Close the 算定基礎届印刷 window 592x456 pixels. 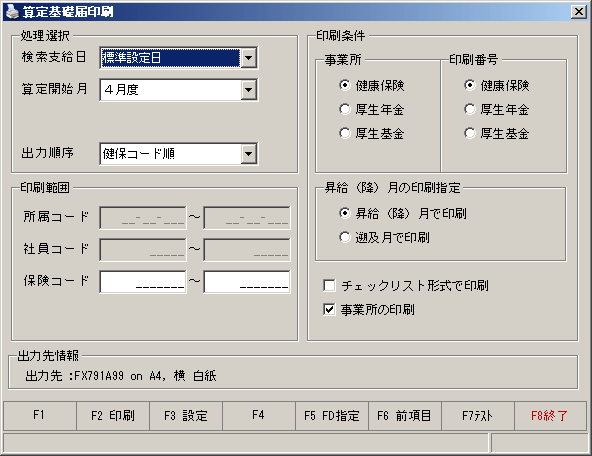(579, 12)
